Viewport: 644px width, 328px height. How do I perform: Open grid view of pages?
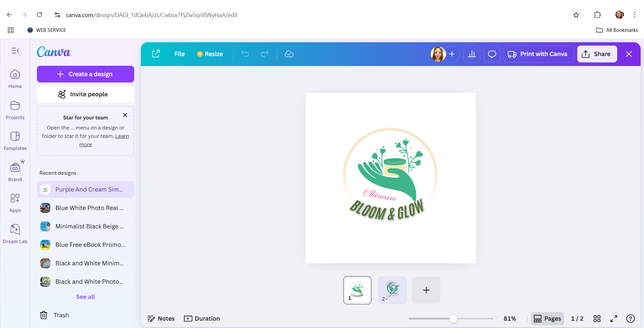(597, 319)
